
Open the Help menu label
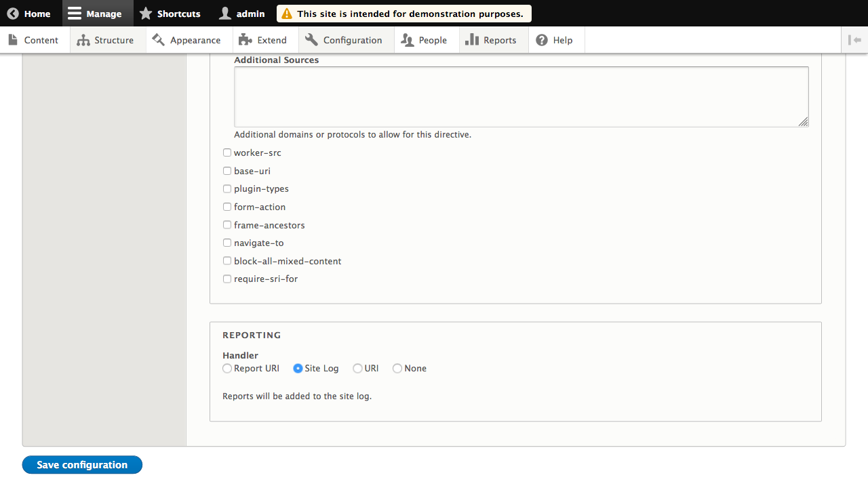click(563, 40)
